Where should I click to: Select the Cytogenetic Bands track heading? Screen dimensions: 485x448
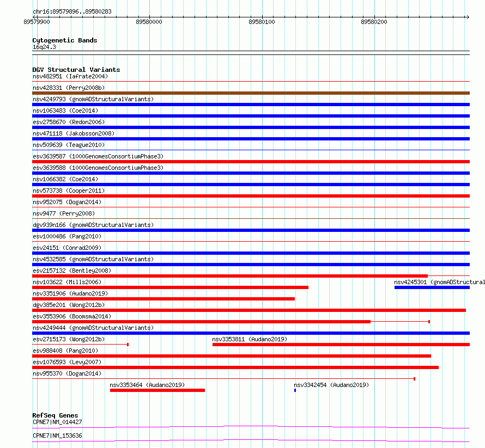(65, 40)
